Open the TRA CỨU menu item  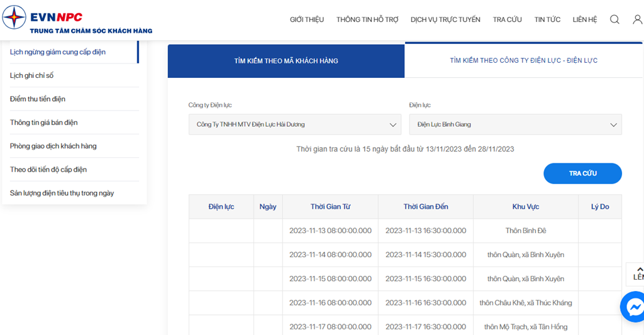tap(508, 19)
